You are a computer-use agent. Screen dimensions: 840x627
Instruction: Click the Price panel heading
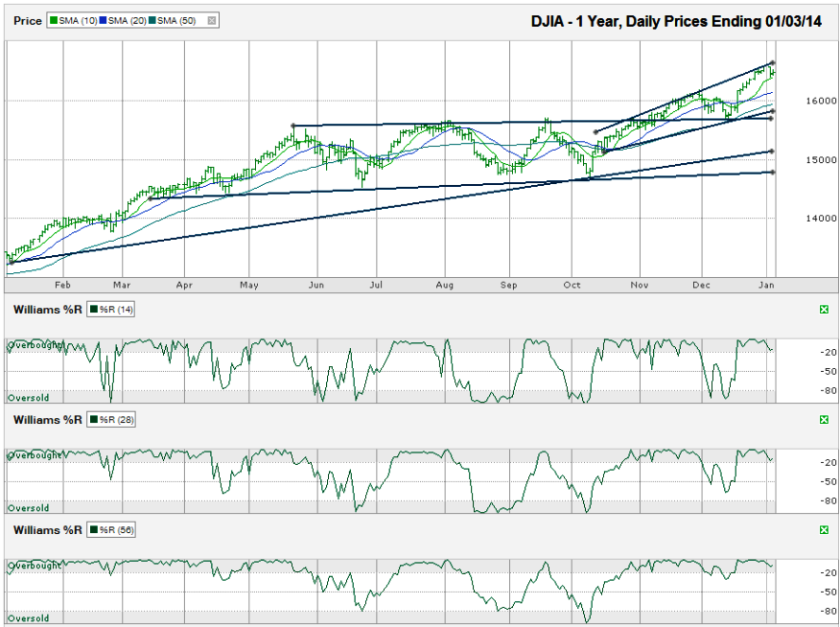point(28,21)
